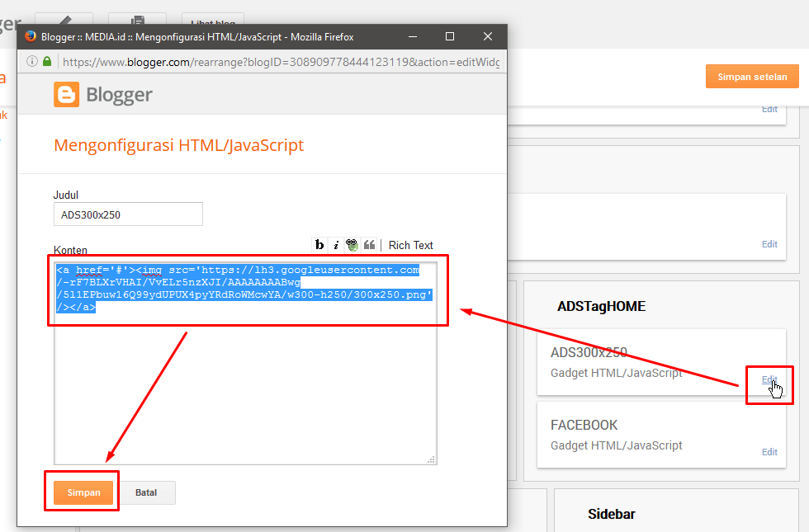Close the Firefox popup window
The height and width of the screenshot is (532, 809).
tap(488, 36)
